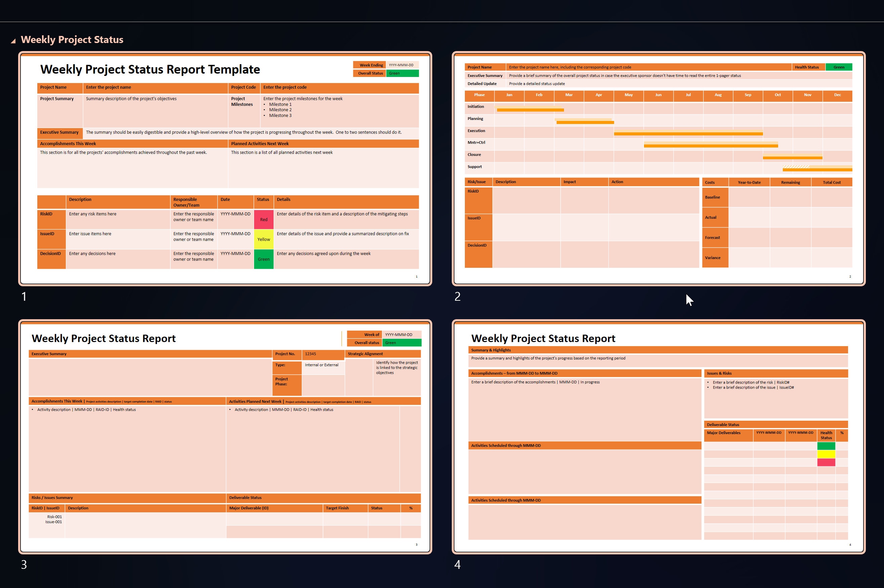The image size is (884, 588).
Task: Click the Green status cell in DecisionID row
Action: point(264,259)
